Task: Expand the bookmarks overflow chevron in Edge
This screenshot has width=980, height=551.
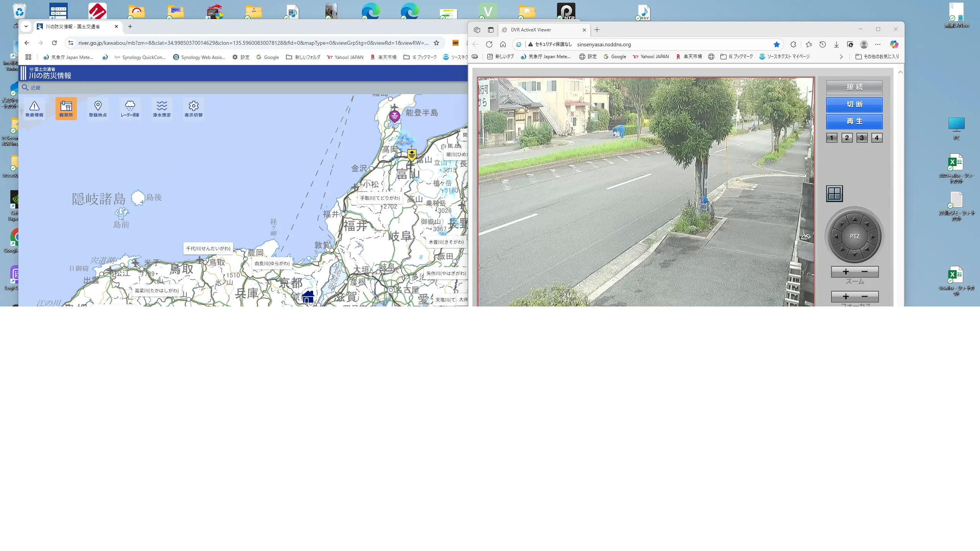Action: [841, 57]
